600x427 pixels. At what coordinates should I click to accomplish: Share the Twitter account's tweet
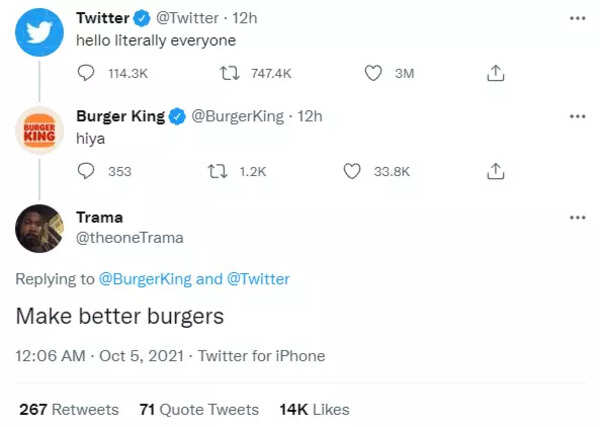(494, 73)
